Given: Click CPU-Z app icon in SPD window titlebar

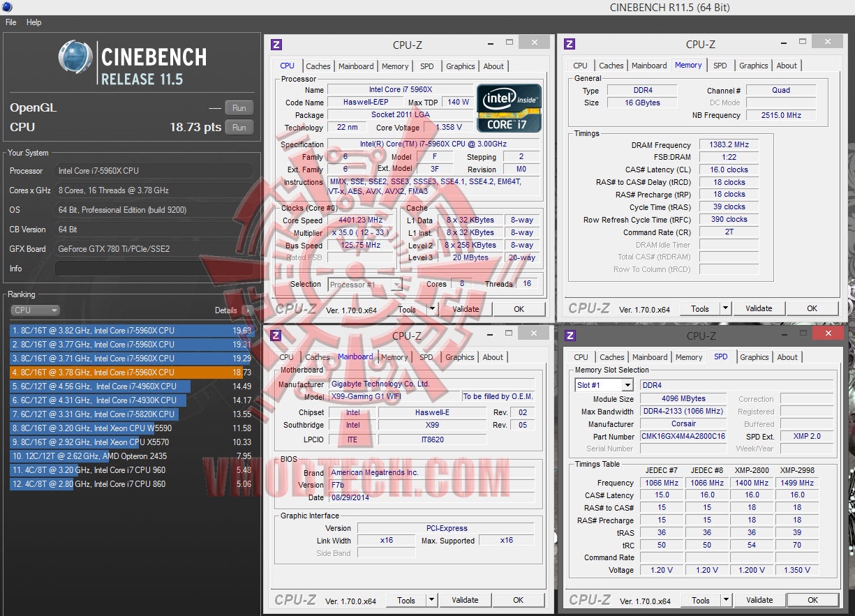Looking at the screenshot, I should (570, 336).
